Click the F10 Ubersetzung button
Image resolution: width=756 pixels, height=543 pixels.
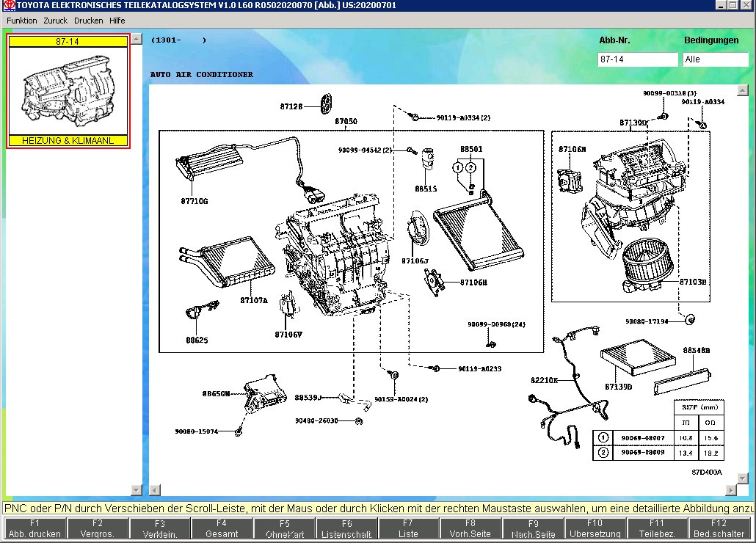coord(595,528)
